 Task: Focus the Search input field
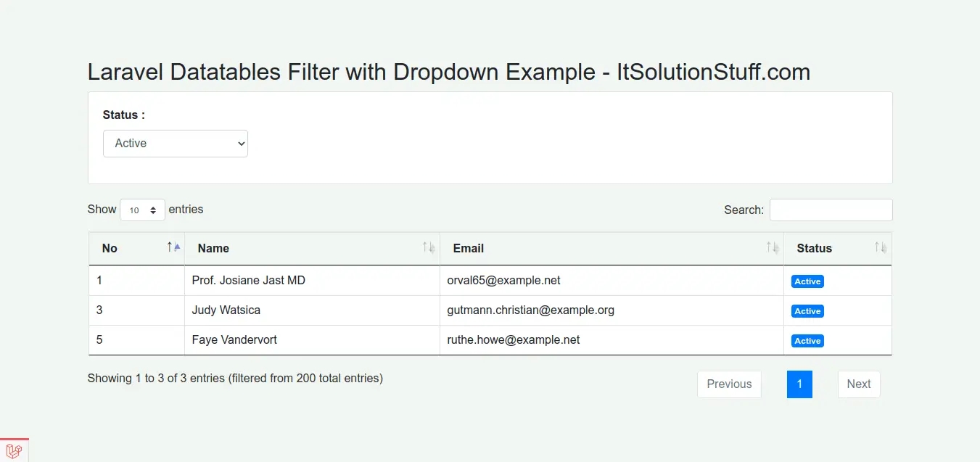point(831,210)
